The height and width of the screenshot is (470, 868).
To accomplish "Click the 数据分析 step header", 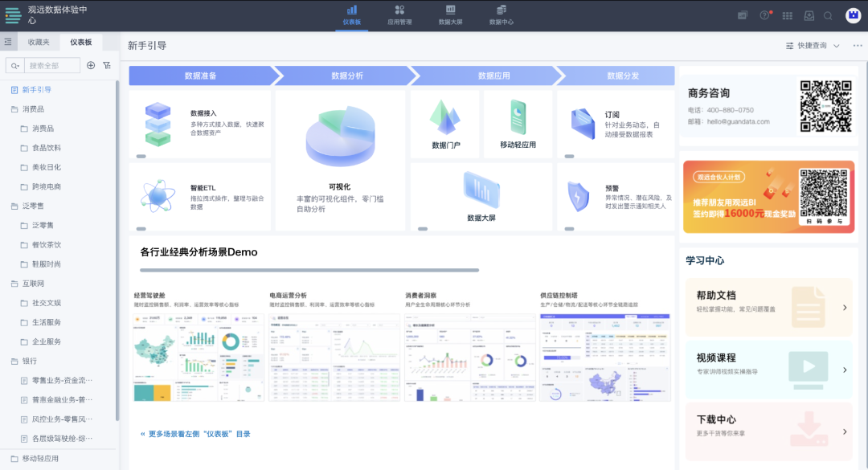I will (347, 76).
